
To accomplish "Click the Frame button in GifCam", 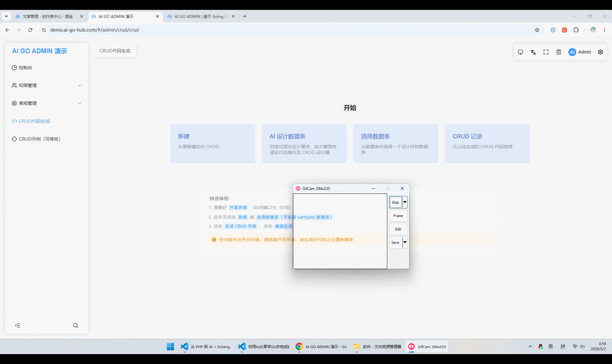I will (398, 216).
